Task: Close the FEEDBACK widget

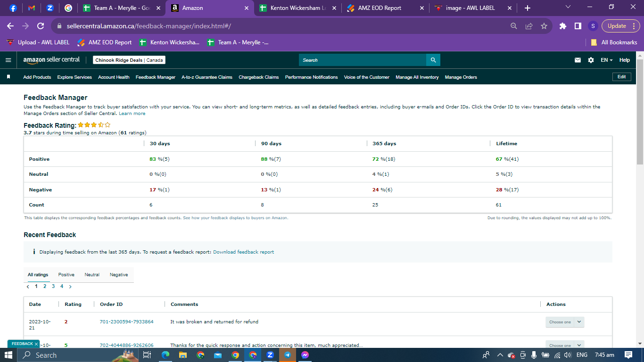Action: pyautogui.click(x=36, y=344)
